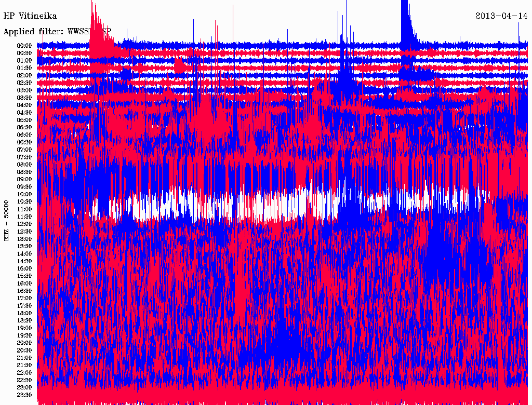Click the 03:30 time label
This screenshot has height=405, width=532.
point(24,98)
